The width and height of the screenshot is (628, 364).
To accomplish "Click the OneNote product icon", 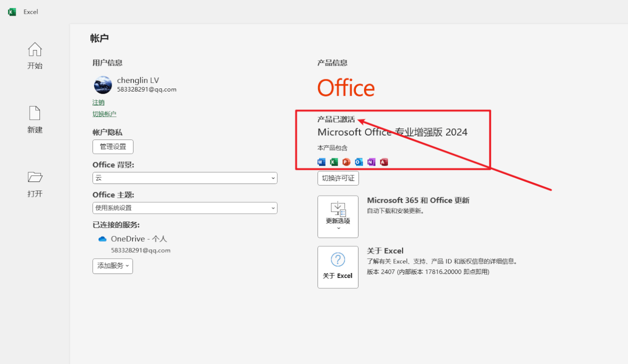I will click(x=371, y=162).
